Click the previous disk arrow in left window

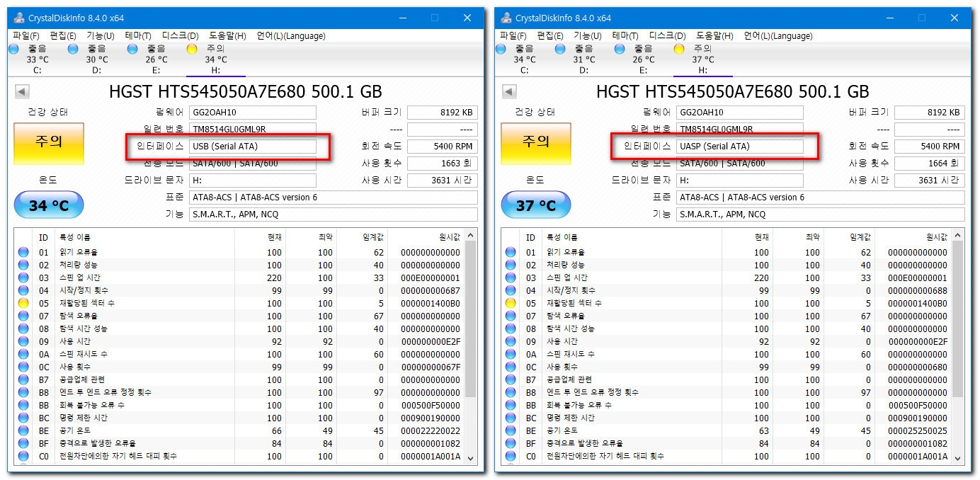coord(22,91)
